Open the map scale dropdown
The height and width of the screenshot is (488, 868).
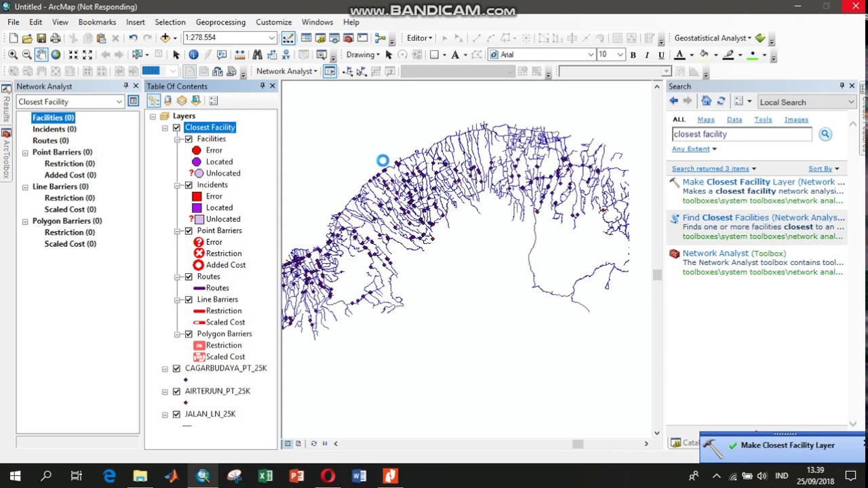pyautogui.click(x=271, y=38)
